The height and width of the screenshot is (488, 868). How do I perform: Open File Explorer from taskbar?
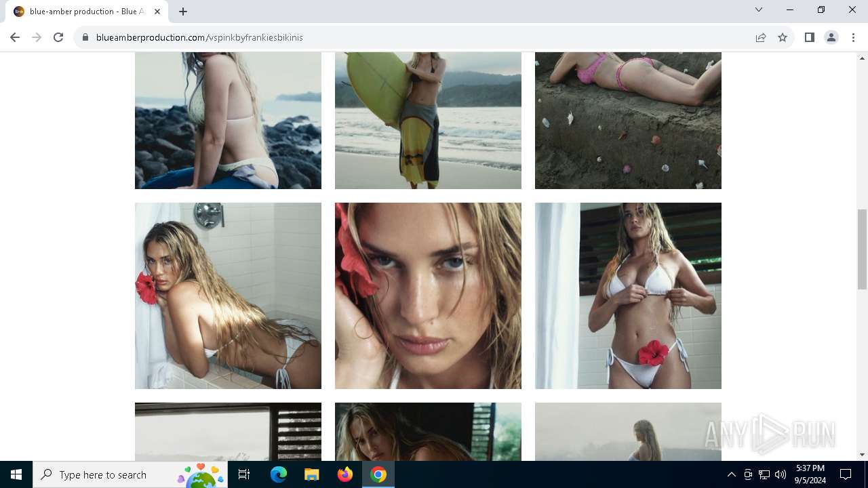pyautogui.click(x=312, y=474)
